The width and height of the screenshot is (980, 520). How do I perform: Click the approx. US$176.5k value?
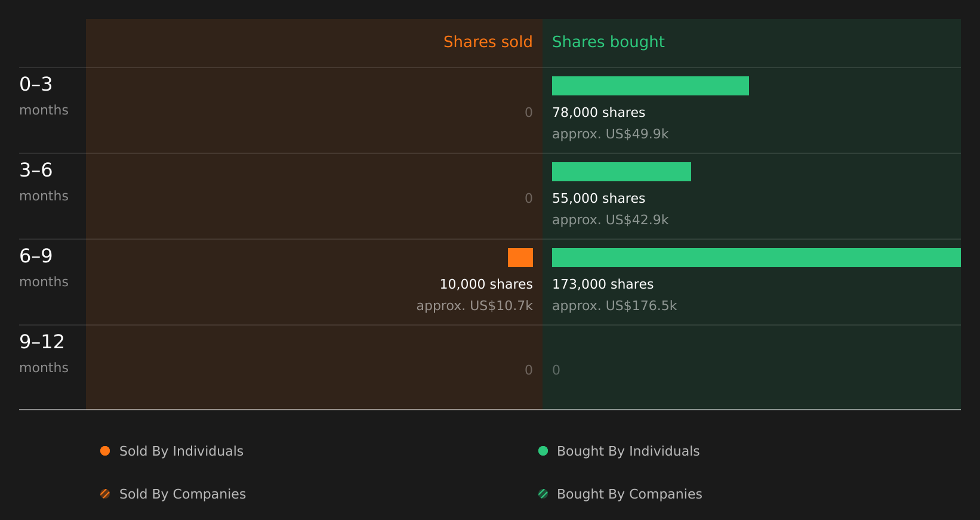[x=615, y=306]
